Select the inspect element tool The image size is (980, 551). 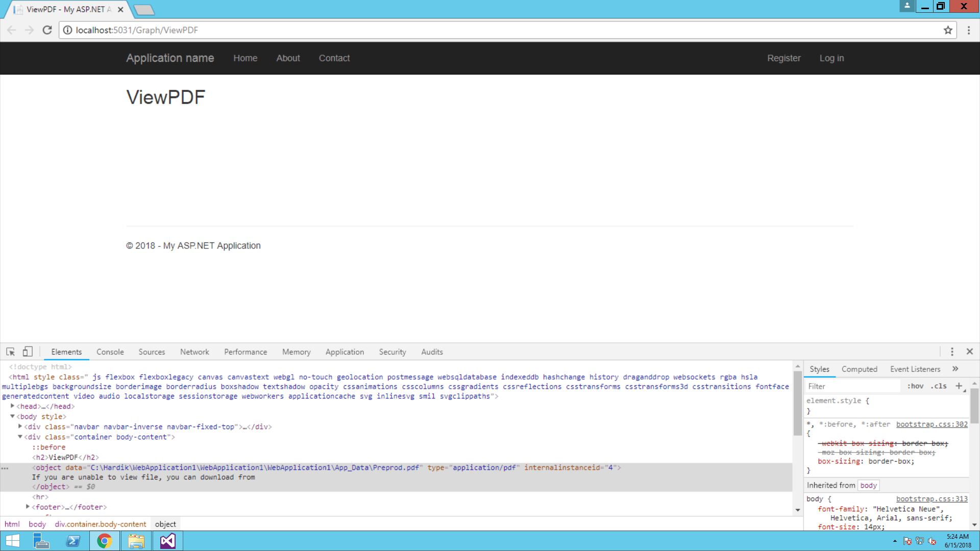[x=10, y=352]
